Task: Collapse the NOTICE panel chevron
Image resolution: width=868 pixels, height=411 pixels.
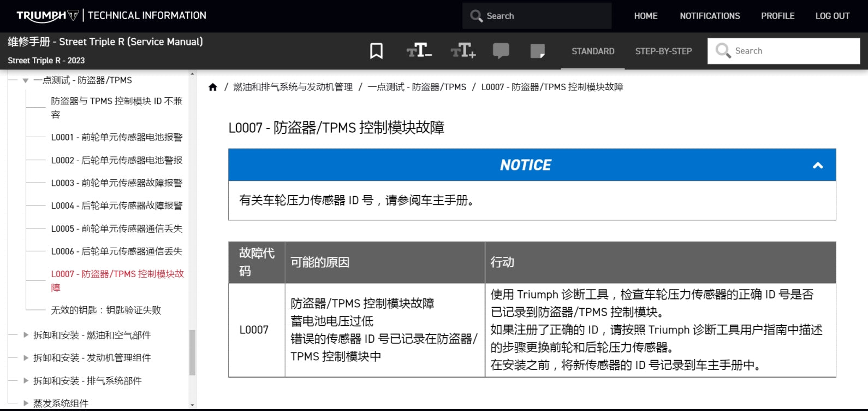Action: pyautogui.click(x=817, y=165)
